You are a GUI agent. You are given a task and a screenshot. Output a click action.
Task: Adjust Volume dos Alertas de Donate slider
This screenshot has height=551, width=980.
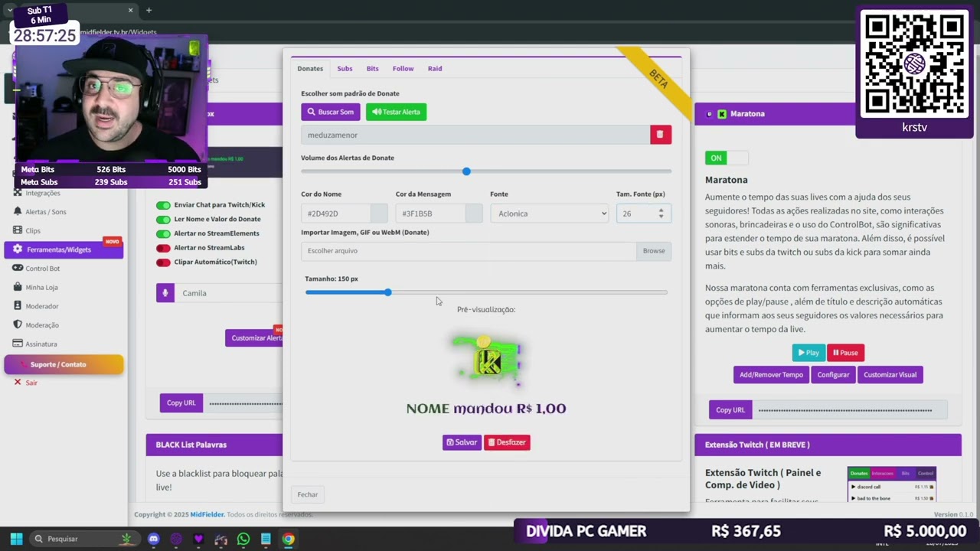tap(486, 171)
